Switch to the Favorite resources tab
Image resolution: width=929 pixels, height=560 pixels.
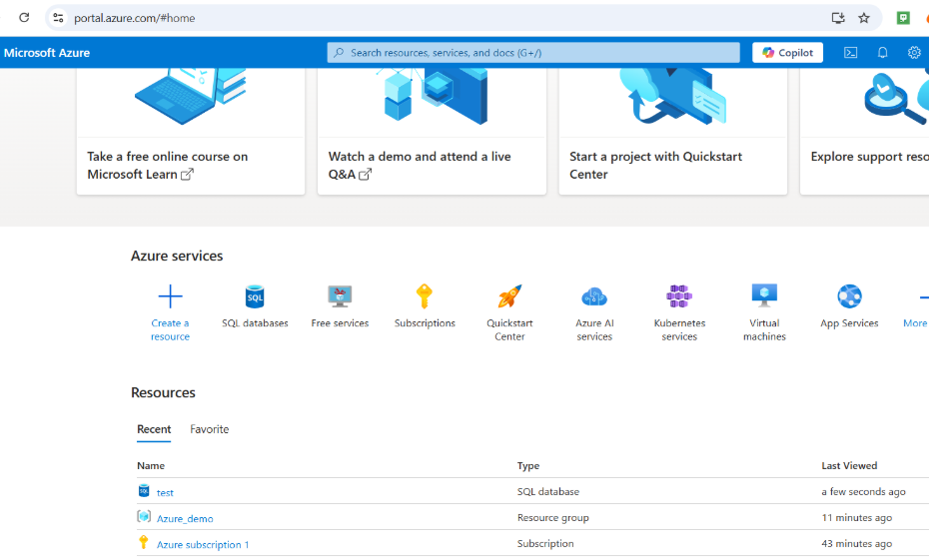(x=209, y=430)
